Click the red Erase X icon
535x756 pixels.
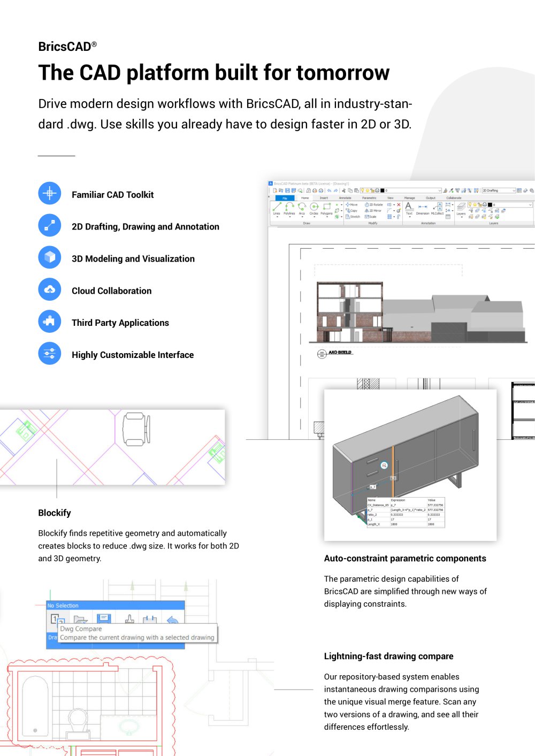click(x=399, y=204)
